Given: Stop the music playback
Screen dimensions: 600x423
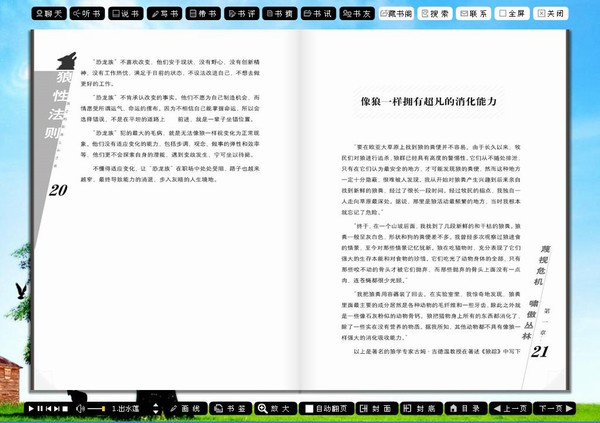Looking at the screenshot, I should click(x=65, y=409).
